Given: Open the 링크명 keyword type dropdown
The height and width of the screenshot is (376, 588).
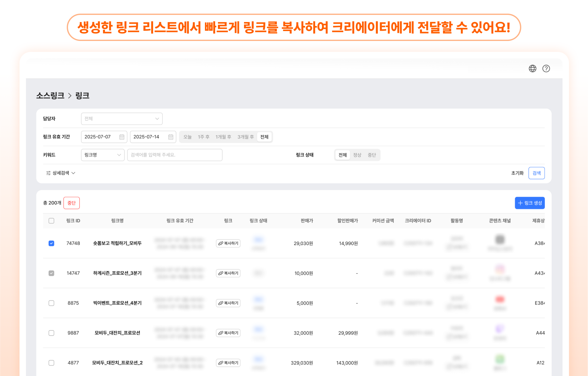Looking at the screenshot, I should (102, 155).
